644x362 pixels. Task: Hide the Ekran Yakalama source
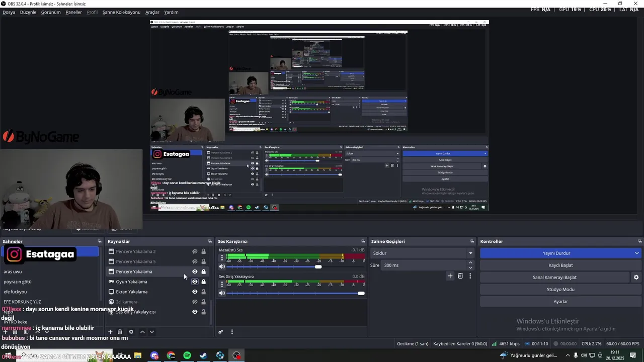click(x=195, y=292)
